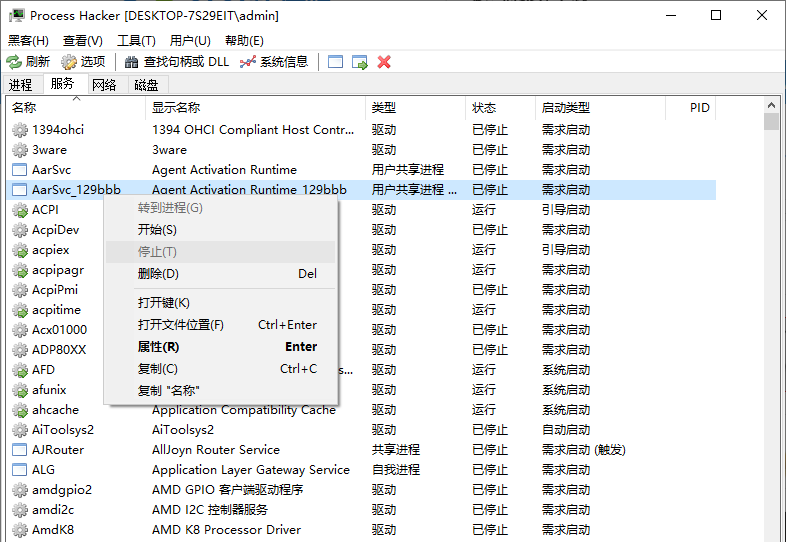Click the find window toolbar icon
This screenshot has height=542, width=786.
click(x=335, y=62)
